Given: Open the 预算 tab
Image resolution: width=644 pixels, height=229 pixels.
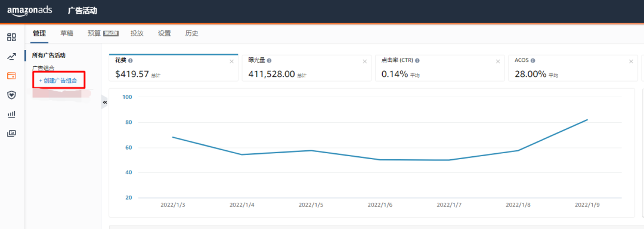Looking at the screenshot, I should (x=103, y=33).
